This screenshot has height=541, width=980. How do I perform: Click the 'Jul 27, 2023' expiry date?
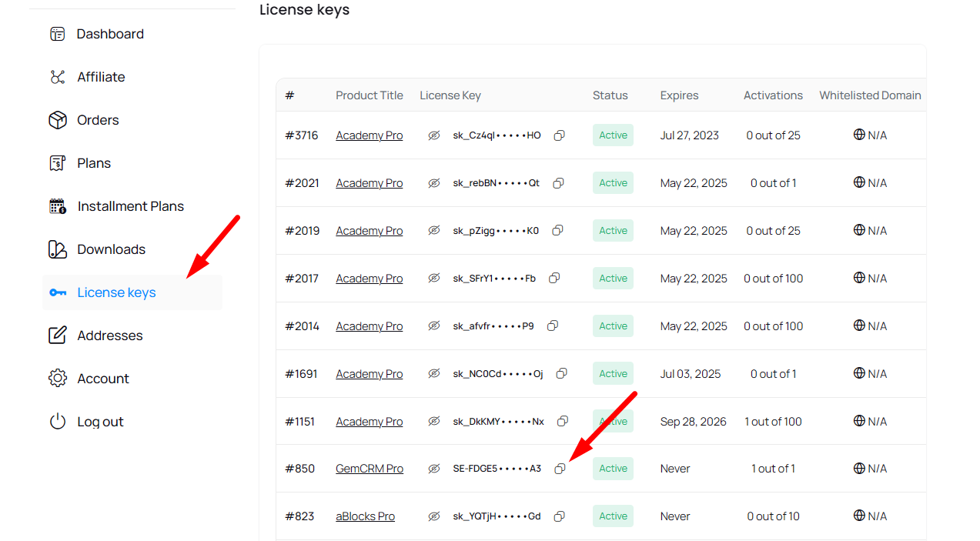(690, 135)
